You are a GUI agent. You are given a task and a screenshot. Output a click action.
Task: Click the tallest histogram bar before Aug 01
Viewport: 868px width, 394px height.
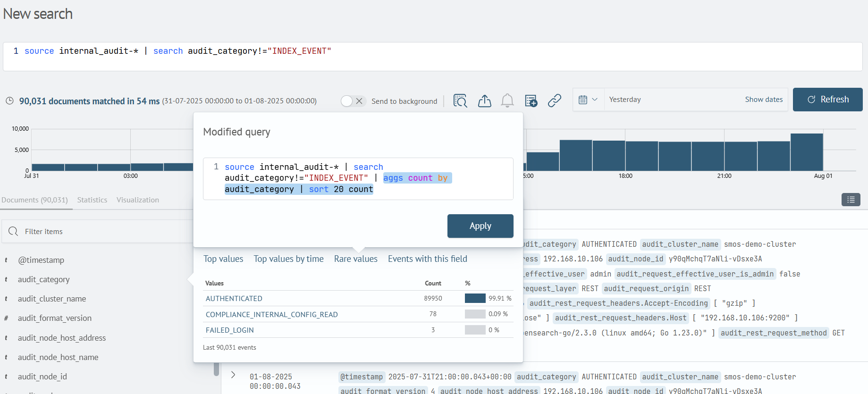point(807,152)
